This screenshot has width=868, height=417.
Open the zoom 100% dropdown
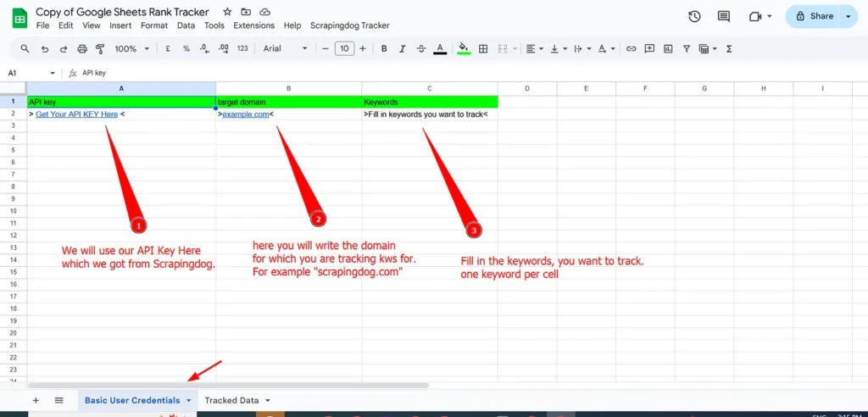tap(131, 48)
